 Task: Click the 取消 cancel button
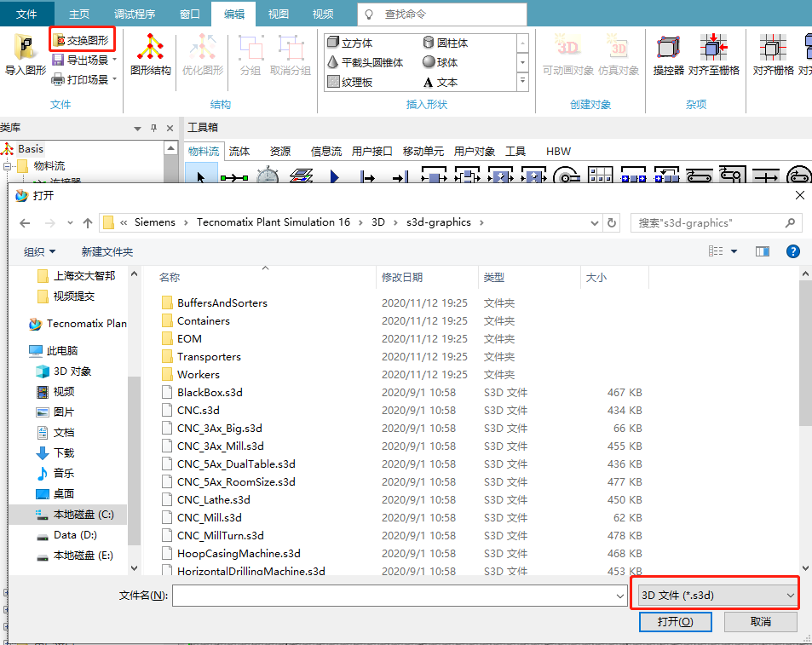760,622
